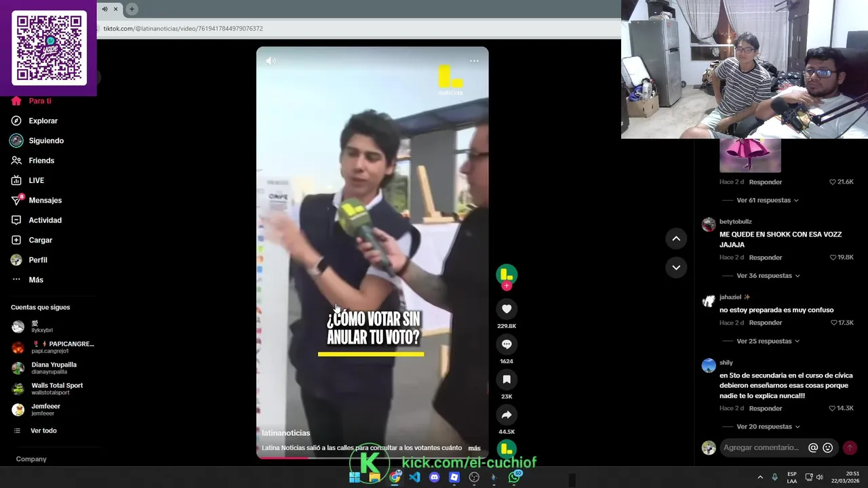868x488 pixels.
Task: Open Mensajes inbox
Action: pos(36,200)
